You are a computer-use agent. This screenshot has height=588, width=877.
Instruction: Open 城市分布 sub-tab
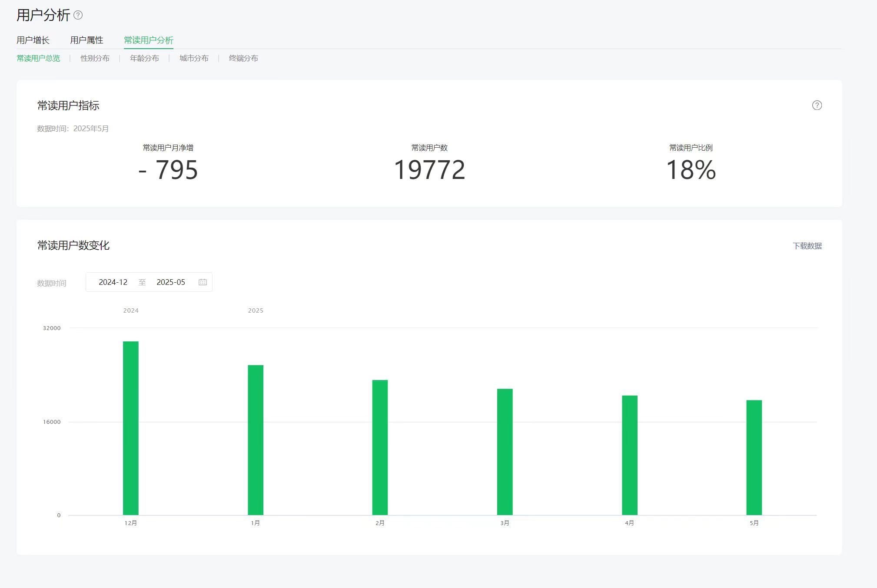click(194, 58)
